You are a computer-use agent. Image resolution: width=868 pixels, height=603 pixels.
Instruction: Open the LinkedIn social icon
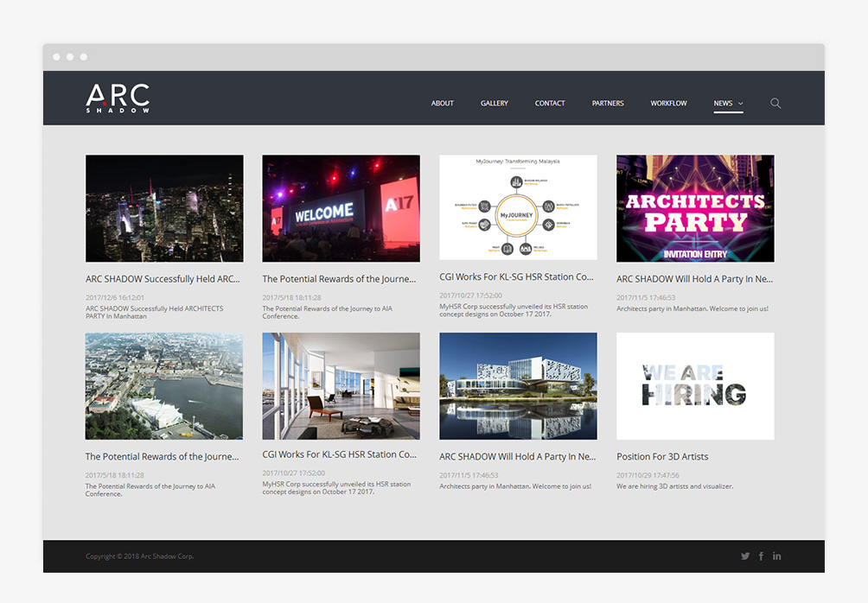point(776,556)
